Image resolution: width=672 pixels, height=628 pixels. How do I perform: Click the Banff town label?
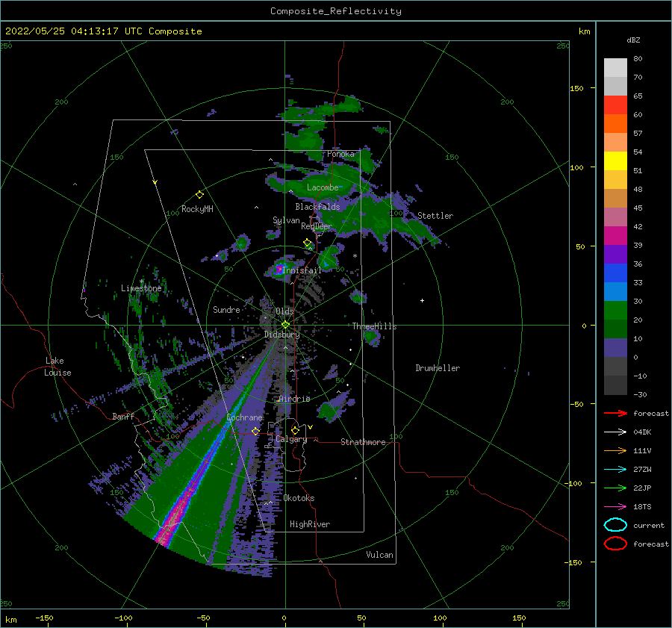(123, 416)
